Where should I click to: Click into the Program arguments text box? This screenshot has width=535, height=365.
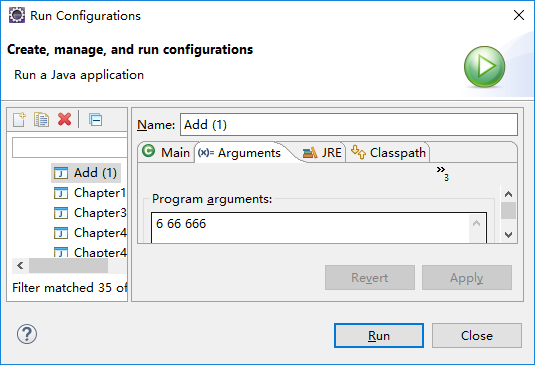click(x=310, y=228)
